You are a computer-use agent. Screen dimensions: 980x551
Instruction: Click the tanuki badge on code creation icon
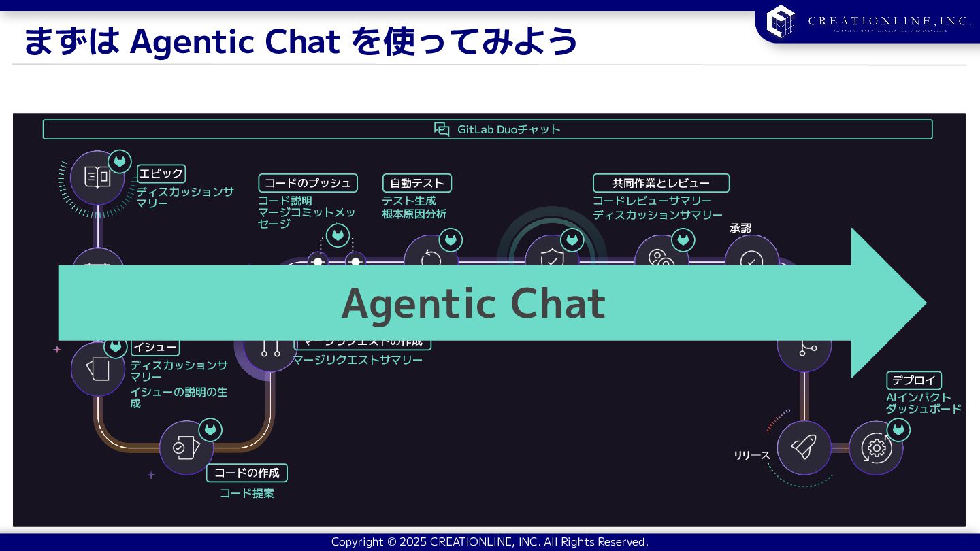coord(210,431)
